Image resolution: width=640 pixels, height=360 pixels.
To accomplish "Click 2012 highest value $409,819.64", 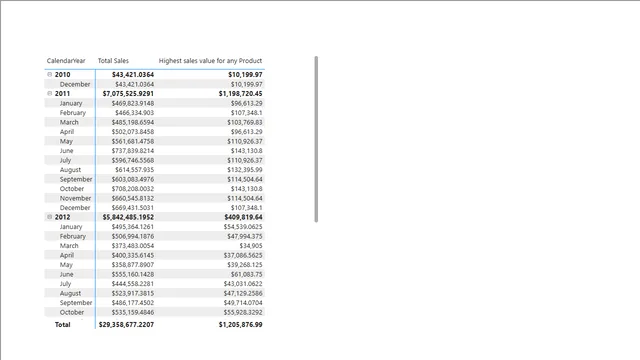I will (x=243, y=217).
